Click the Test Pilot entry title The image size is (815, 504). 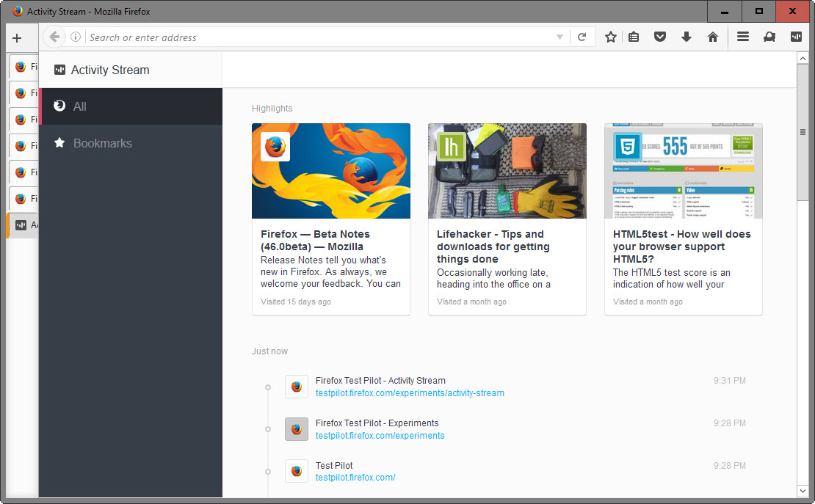[x=334, y=466]
